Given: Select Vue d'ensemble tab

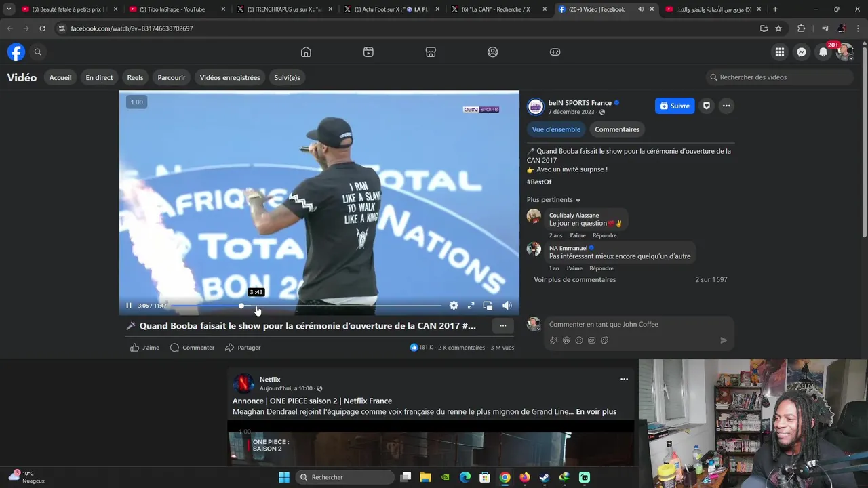Looking at the screenshot, I should click(556, 129).
